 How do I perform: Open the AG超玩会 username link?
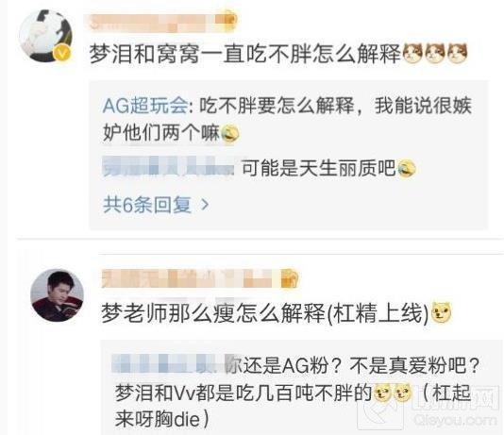[x=145, y=106]
